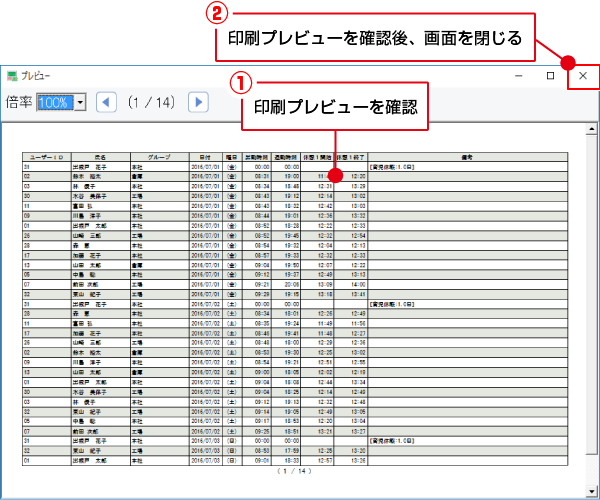
Task: Click the 備考 column header
Action: pos(466,157)
